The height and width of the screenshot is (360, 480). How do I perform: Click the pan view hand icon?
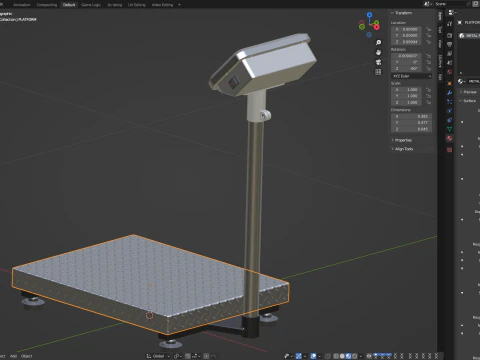pyautogui.click(x=378, y=52)
